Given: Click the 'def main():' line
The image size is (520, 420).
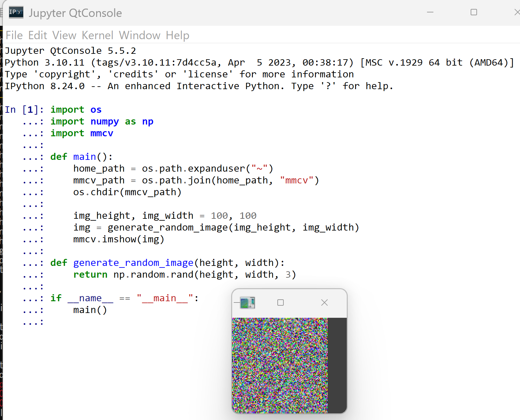Looking at the screenshot, I should pyautogui.click(x=82, y=157).
